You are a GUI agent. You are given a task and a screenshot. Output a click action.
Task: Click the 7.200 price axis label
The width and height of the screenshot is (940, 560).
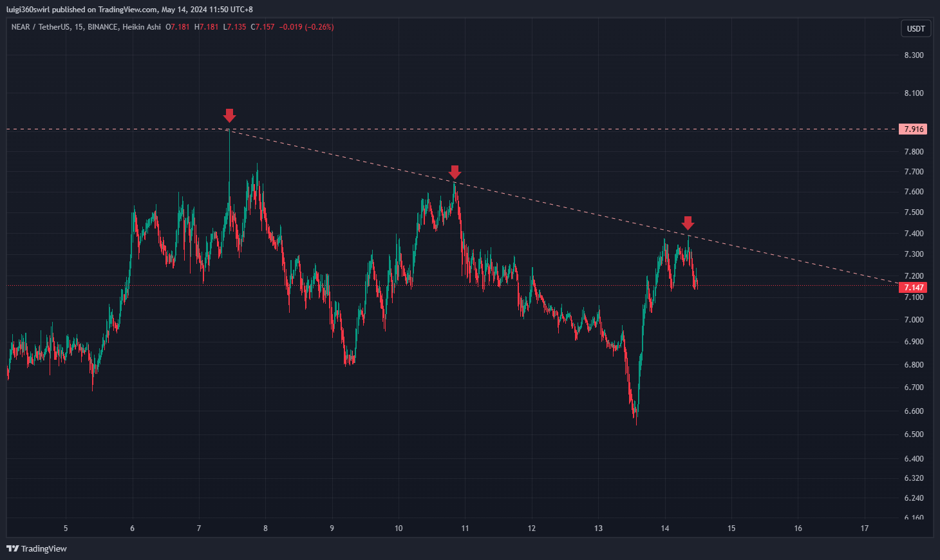[x=914, y=276]
